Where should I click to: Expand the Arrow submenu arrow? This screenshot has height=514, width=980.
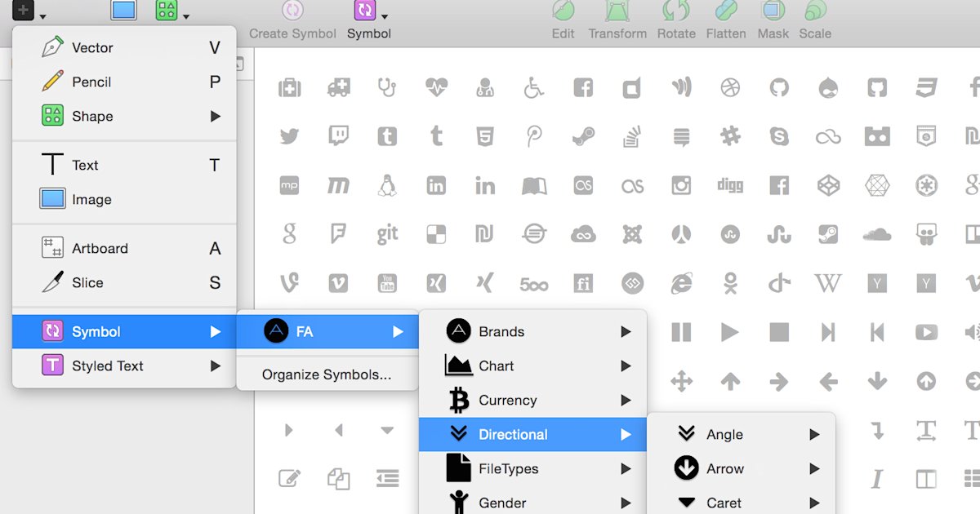(814, 468)
